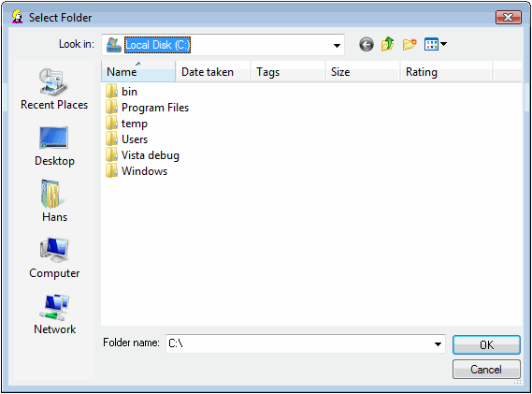Select the Vista debug folder icon
The height and width of the screenshot is (394, 532).
point(111,154)
